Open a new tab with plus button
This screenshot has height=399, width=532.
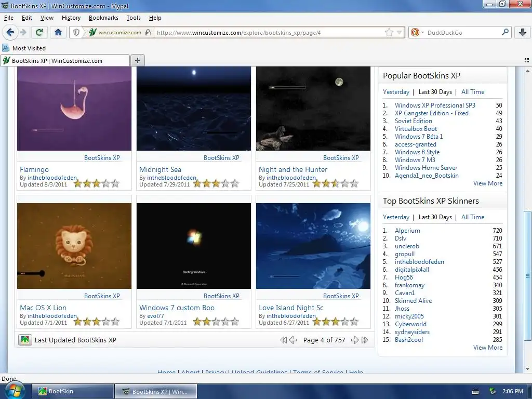pos(137,60)
